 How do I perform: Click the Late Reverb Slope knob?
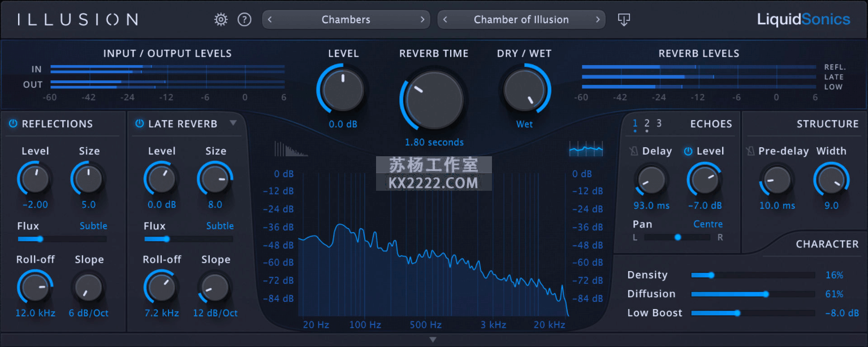click(x=215, y=287)
